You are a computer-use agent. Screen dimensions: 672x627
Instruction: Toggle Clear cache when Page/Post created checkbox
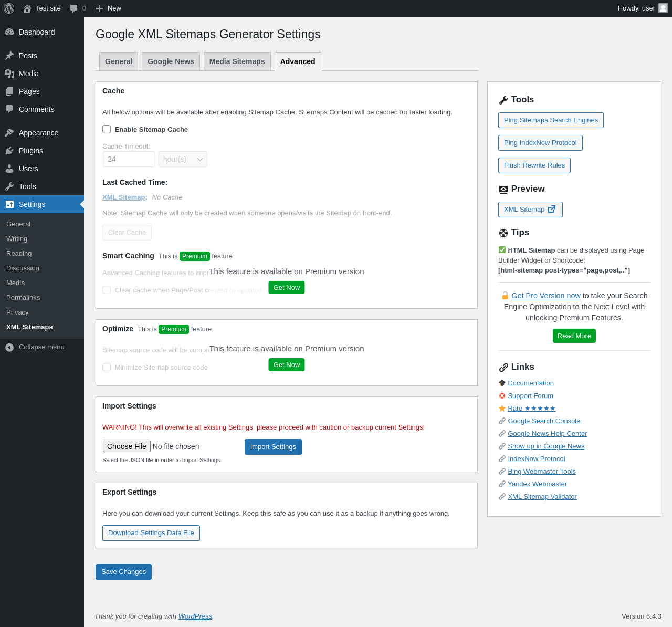(107, 290)
